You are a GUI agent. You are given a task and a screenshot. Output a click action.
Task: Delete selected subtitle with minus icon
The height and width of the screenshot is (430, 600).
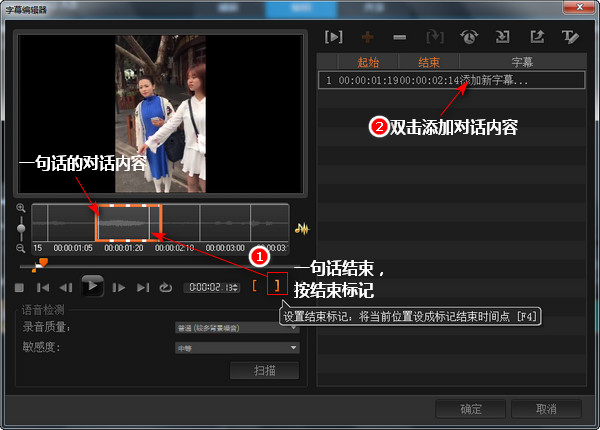click(399, 37)
